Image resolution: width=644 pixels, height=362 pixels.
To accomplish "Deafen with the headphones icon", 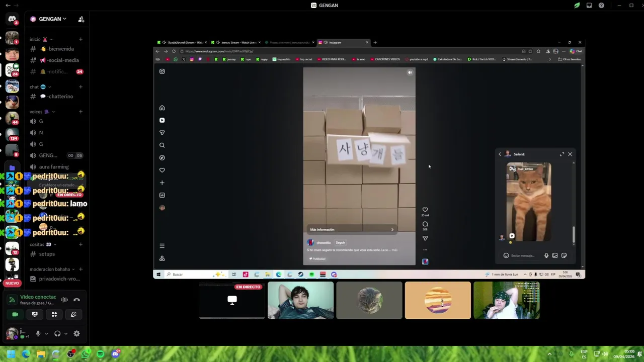I will [57, 333].
